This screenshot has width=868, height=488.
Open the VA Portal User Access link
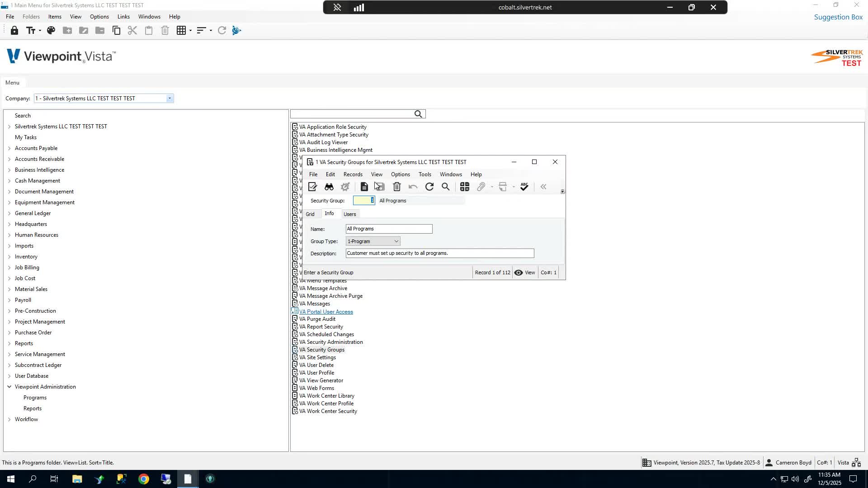pos(326,312)
